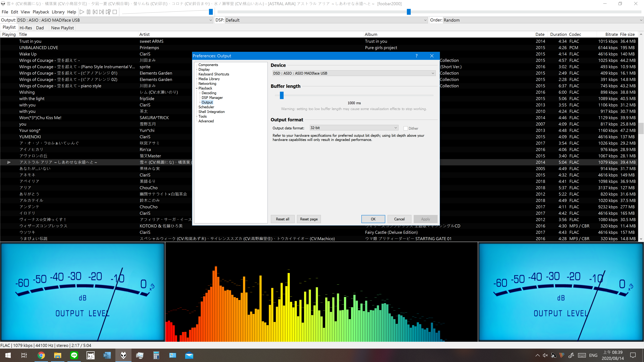Open Task View on taskbar

[24, 355]
